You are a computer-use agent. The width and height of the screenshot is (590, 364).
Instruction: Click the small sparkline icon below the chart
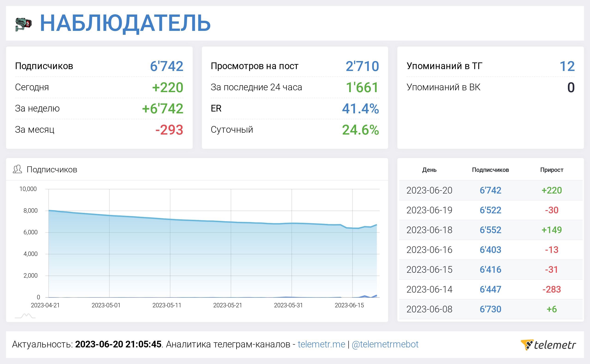click(25, 316)
